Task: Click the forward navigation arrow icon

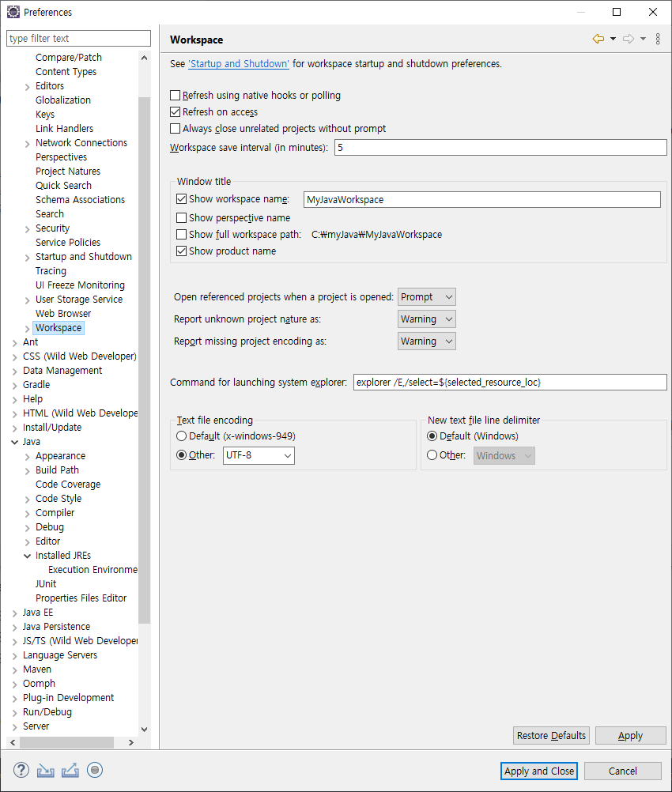Action: click(x=629, y=39)
